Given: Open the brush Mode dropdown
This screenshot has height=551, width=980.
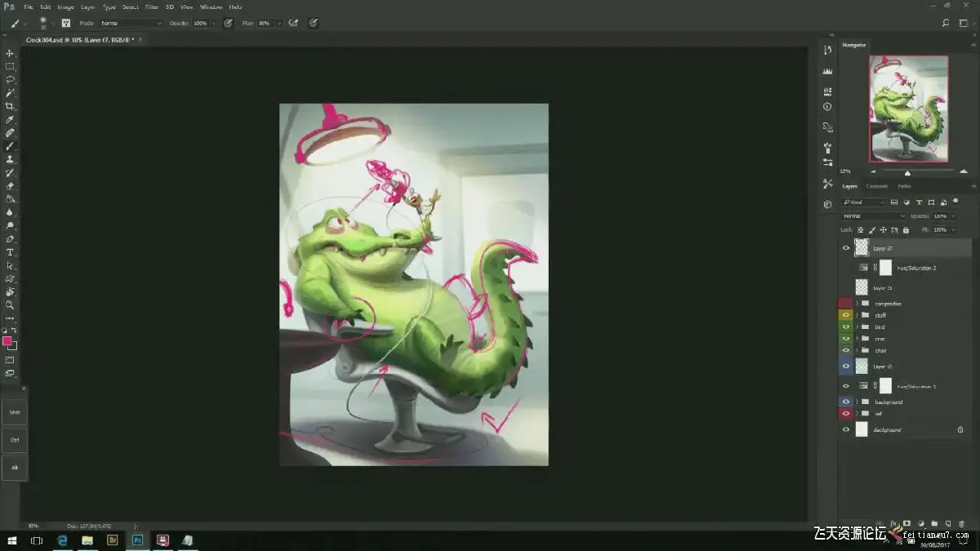Looking at the screenshot, I should (131, 23).
